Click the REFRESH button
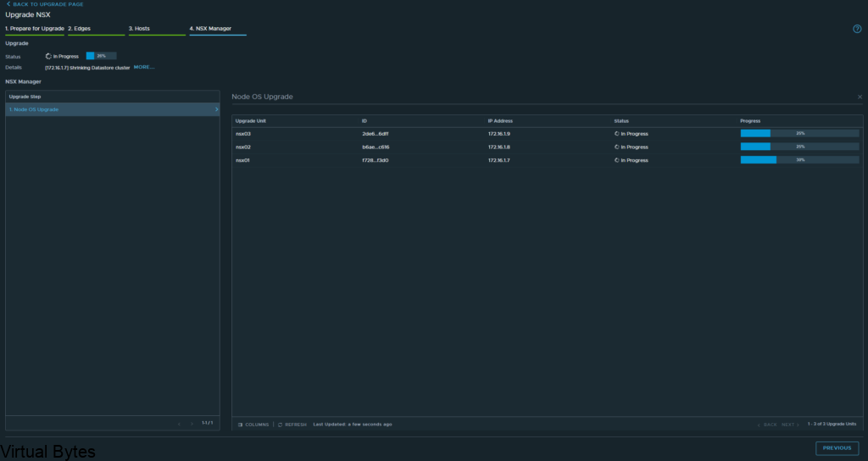 coord(292,425)
